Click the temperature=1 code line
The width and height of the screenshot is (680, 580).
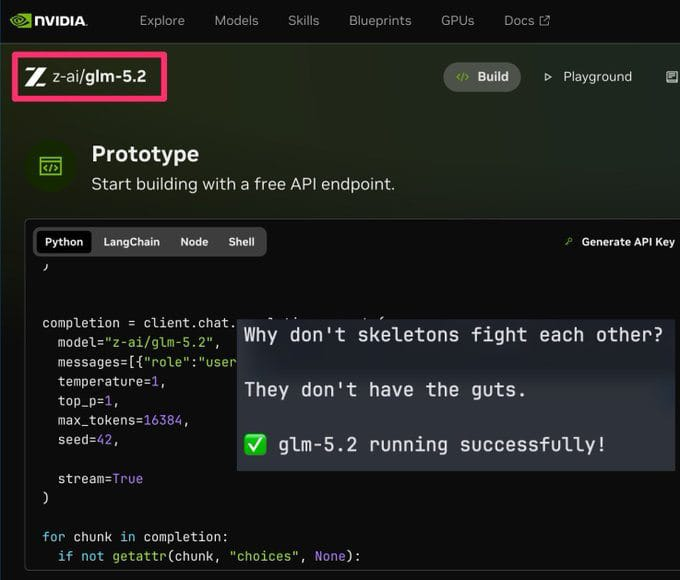pos(111,381)
